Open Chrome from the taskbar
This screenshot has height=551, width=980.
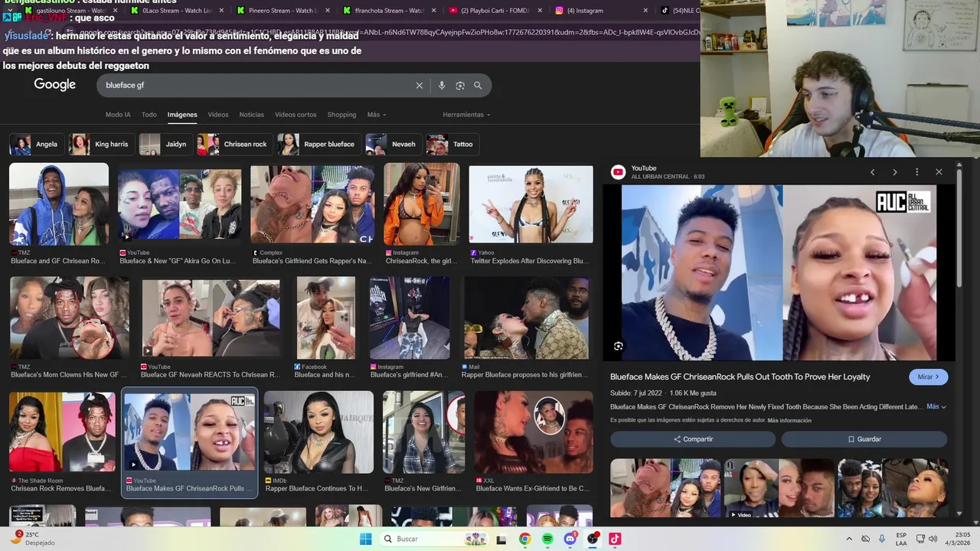click(524, 539)
